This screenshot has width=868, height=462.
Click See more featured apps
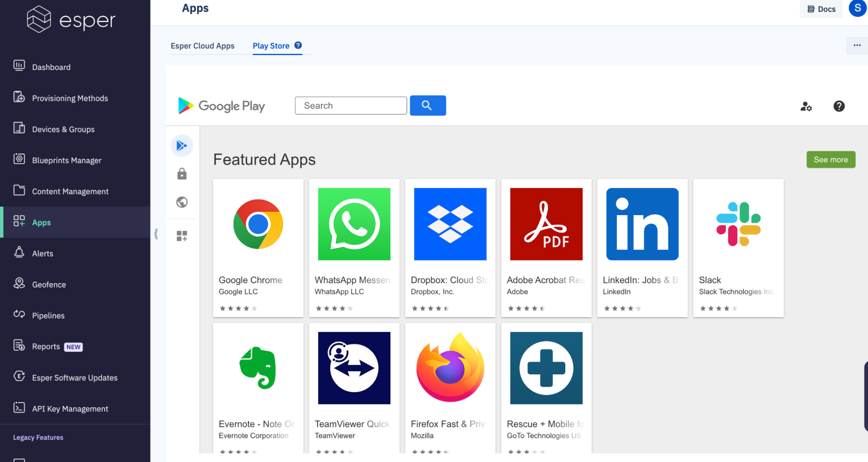[830, 159]
